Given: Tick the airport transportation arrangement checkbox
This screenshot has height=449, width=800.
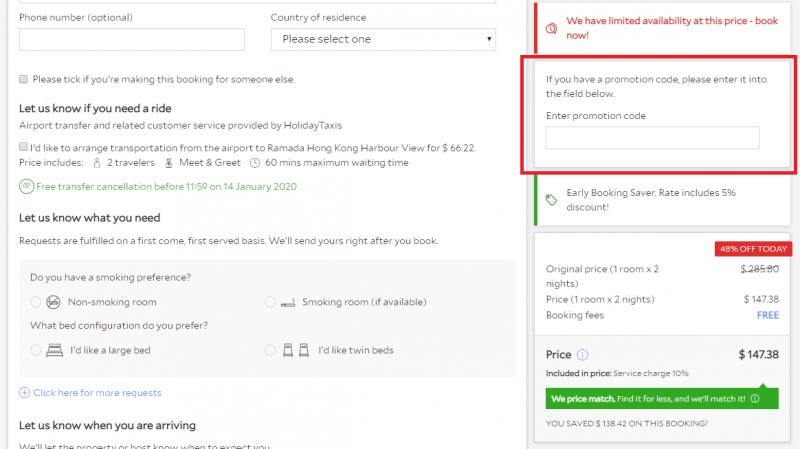Looking at the screenshot, I should pos(23,147).
